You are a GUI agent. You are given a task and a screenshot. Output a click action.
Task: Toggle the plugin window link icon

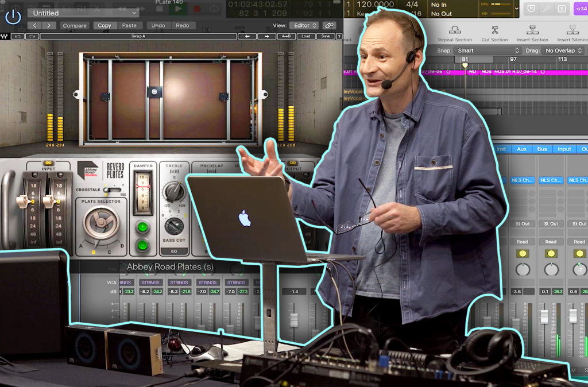pyautogui.click(x=329, y=25)
